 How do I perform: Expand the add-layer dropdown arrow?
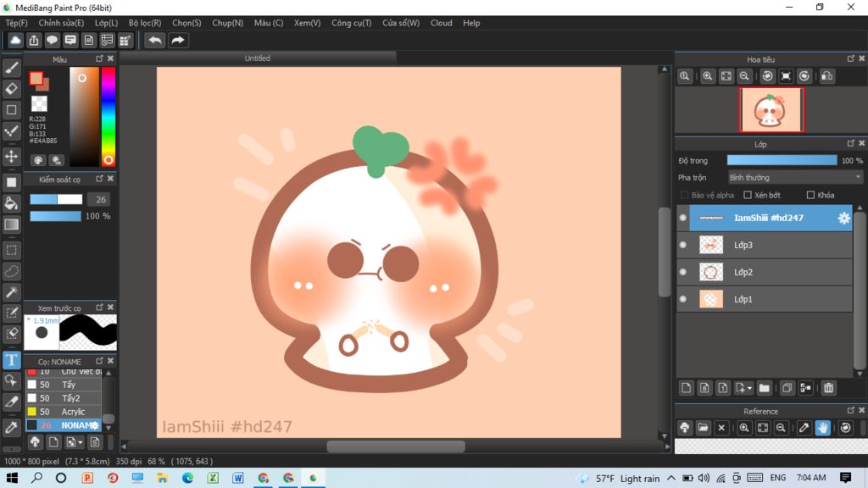tap(749, 388)
